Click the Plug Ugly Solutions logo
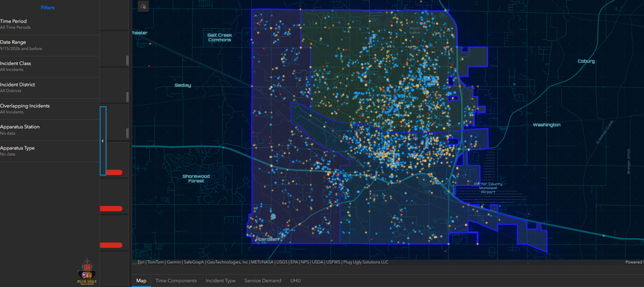The width and height of the screenshot is (644, 287). pyautogui.click(x=86, y=272)
